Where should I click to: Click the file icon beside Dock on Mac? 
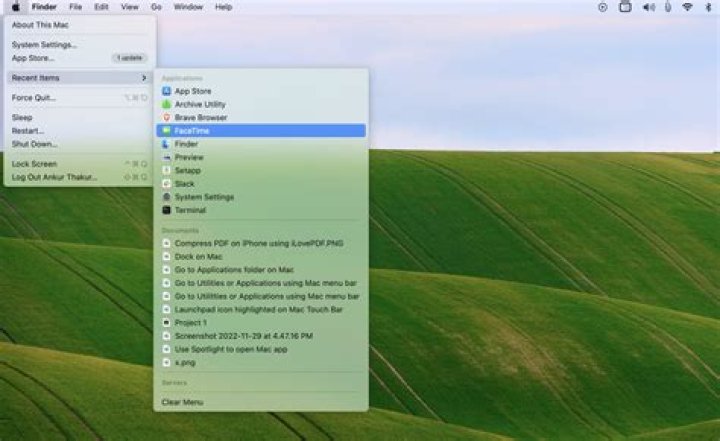pos(167,256)
